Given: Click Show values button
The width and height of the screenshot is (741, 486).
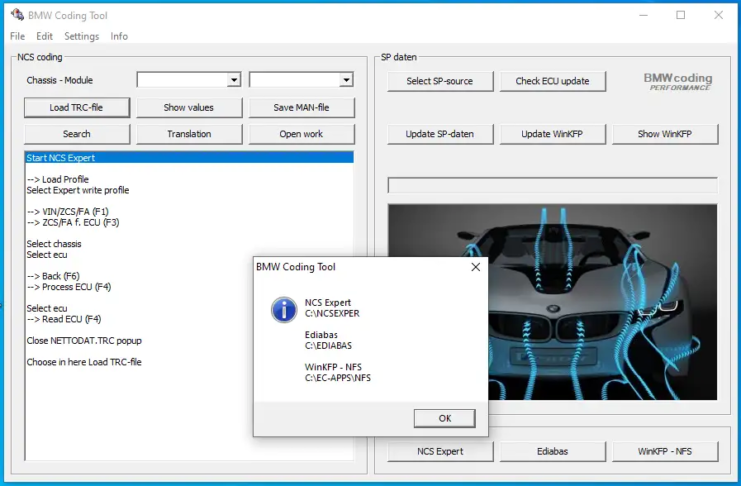Looking at the screenshot, I should pyautogui.click(x=189, y=107).
